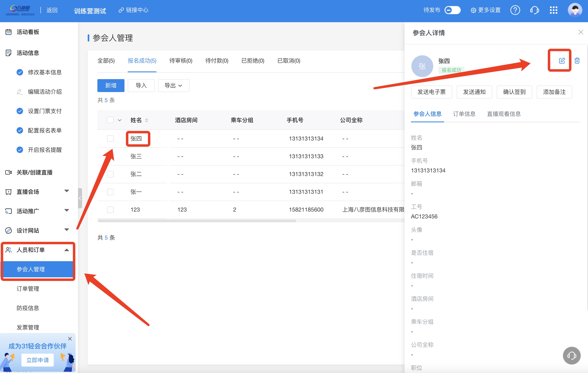Image resolution: width=588 pixels, height=373 pixels.
Task: Toggle the 待发布 publish switch
Action: (x=452, y=10)
